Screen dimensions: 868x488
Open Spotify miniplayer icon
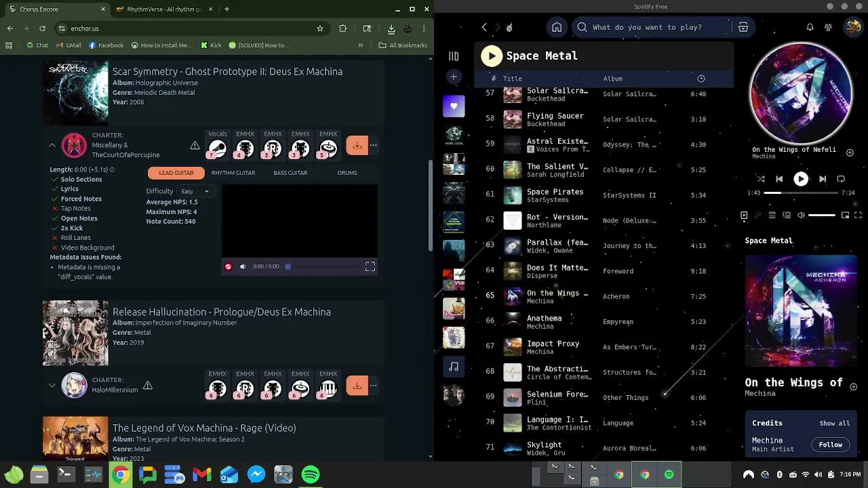[x=845, y=216]
